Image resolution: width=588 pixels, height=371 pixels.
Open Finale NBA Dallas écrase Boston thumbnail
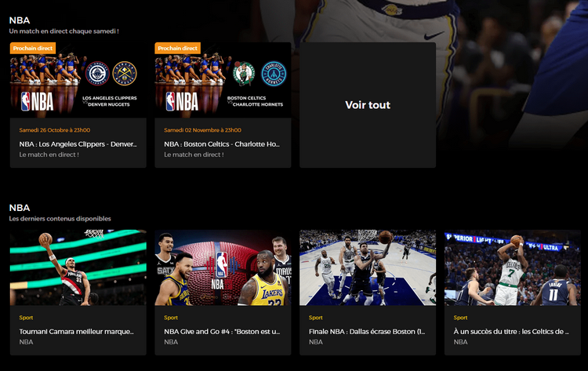[368, 267]
